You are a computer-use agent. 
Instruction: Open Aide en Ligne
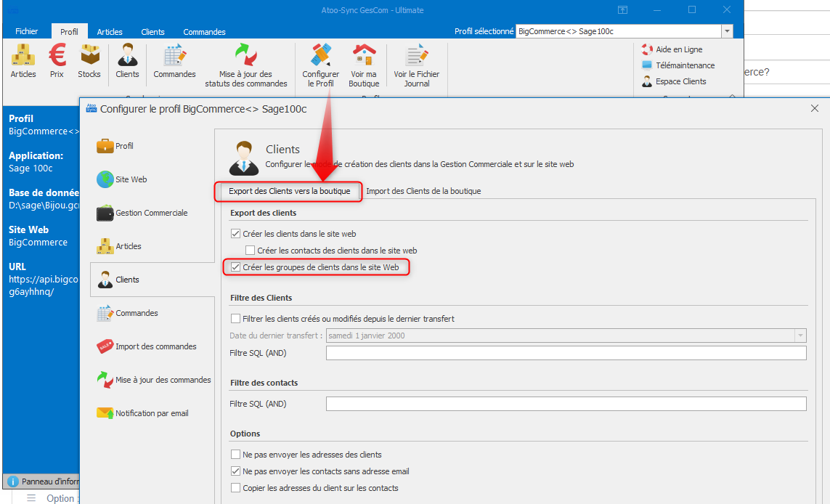pos(672,49)
